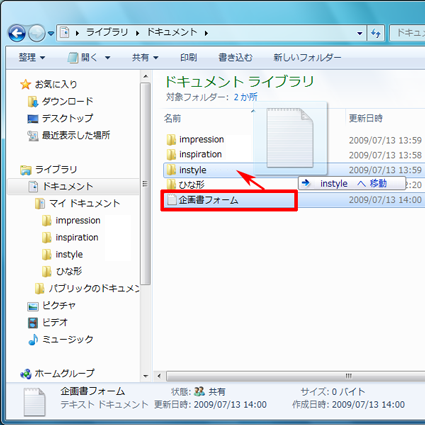Click the navigation pane vertical scrollbar thumb
This screenshot has height=425, width=425.
pos(145,183)
